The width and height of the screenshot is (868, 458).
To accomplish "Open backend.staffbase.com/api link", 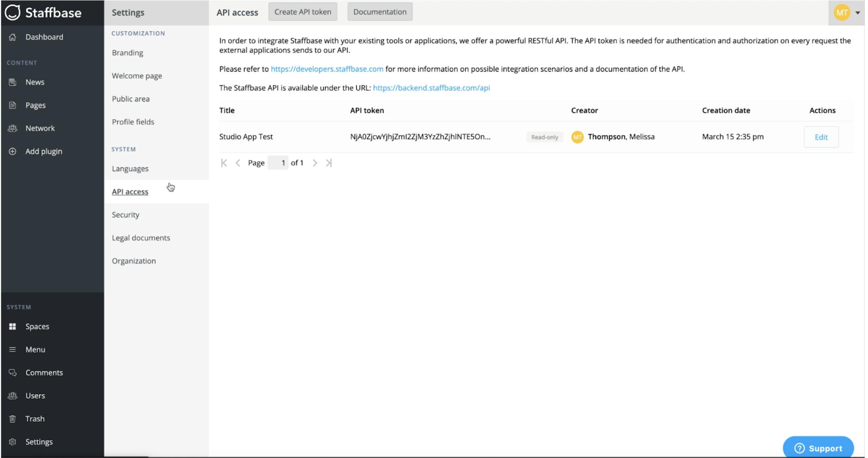I will pos(431,88).
